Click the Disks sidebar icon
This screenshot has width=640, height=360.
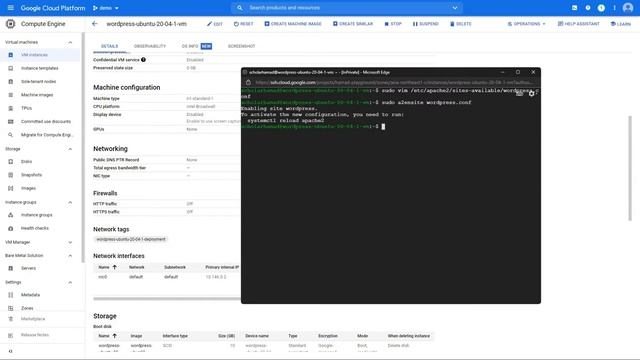[11, 162]
